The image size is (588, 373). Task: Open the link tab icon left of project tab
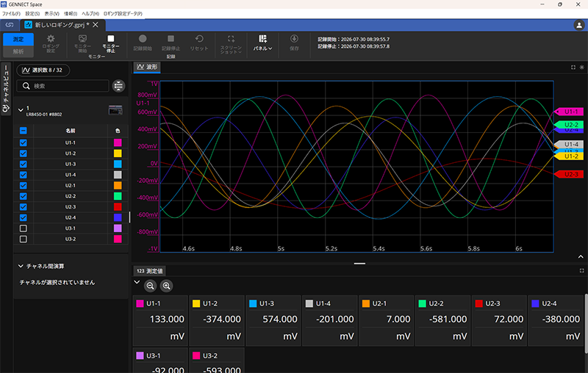point(10,25)
